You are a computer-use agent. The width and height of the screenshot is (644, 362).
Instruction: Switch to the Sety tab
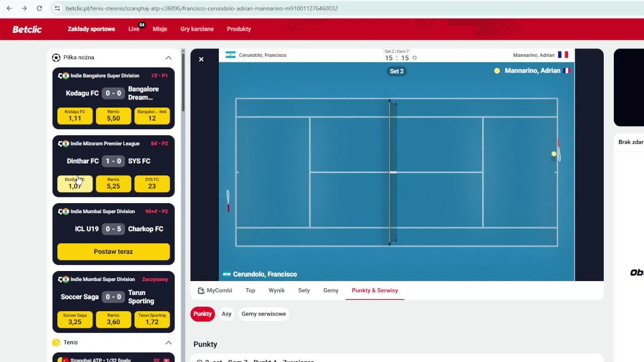coord(304,291)
